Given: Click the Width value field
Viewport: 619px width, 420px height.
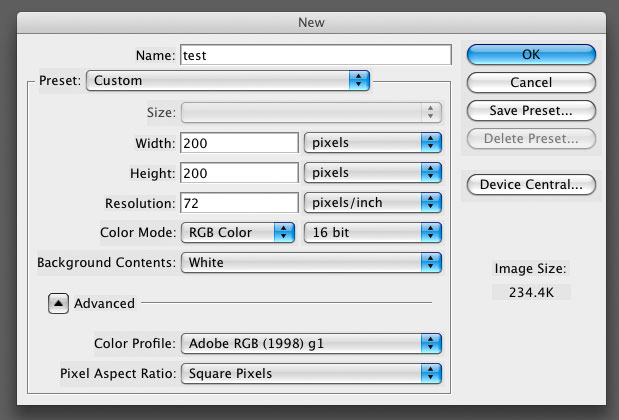Looking at the screenshot, I should (x=239, y=143).
